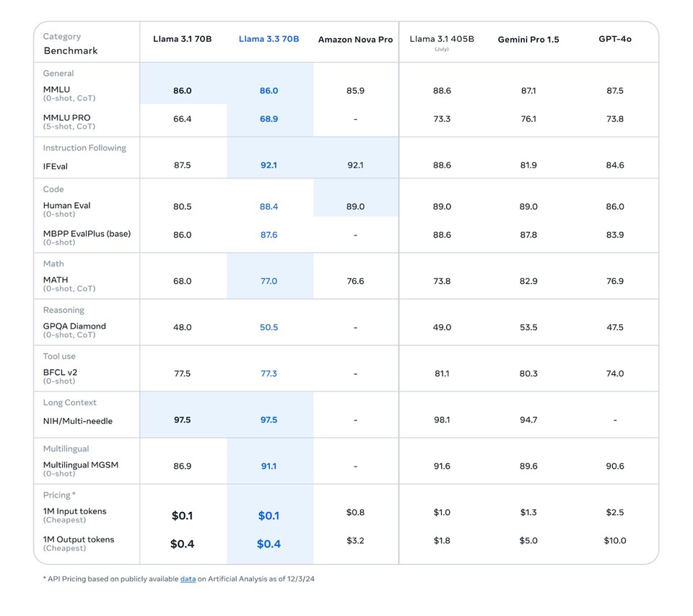Click the $10.0 GPT-4o output token price
This screenshot has width=693, height=616.
click(615, 541)
